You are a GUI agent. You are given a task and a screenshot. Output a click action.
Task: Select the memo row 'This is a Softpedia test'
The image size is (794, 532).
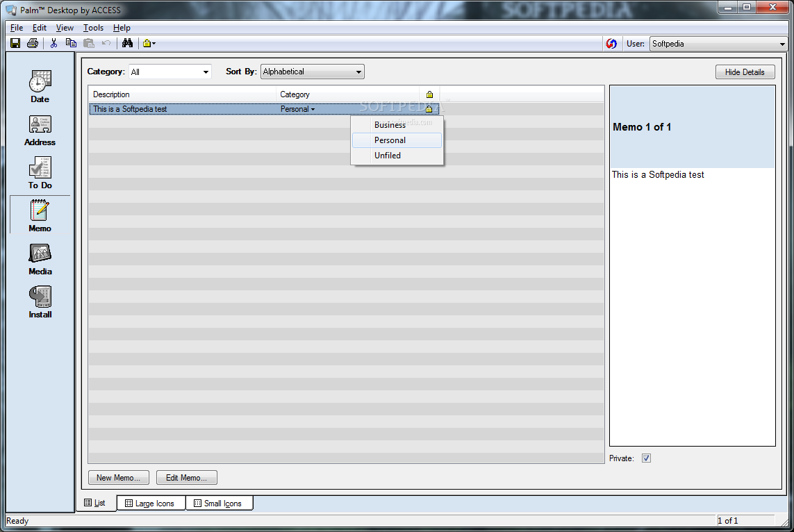[x=265, y=109]
